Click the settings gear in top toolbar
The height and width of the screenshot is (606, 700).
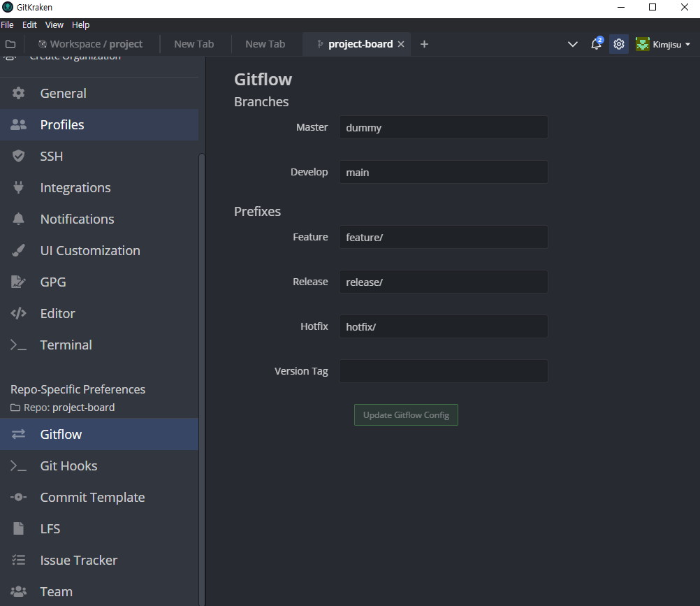click(x=619, y=44)
